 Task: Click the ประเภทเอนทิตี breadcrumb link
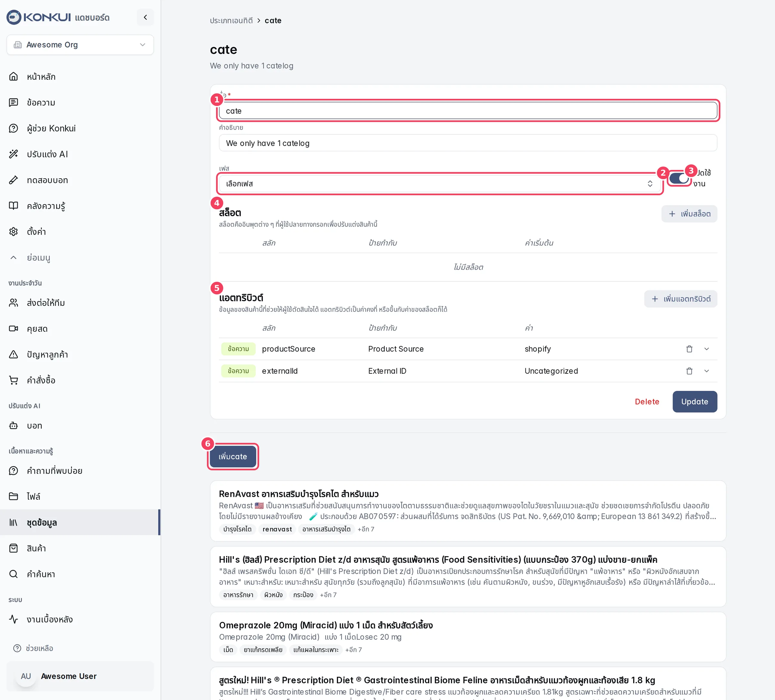coord(231,20)
